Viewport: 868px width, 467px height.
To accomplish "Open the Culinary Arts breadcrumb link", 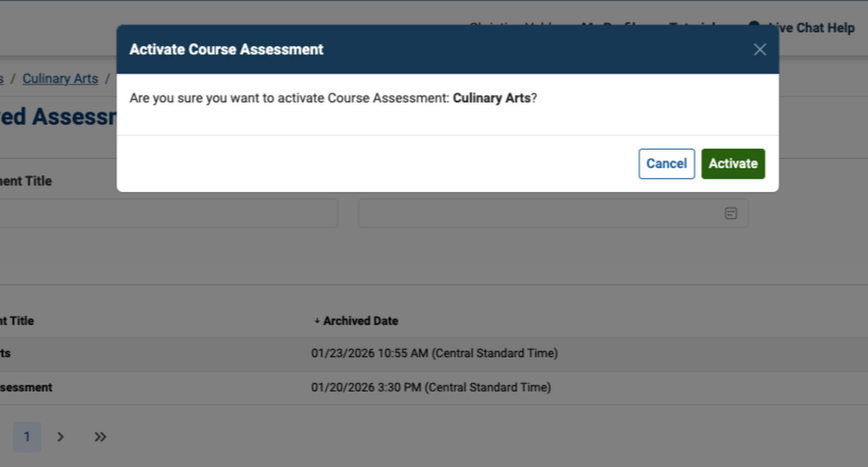I will pos(60,78).
